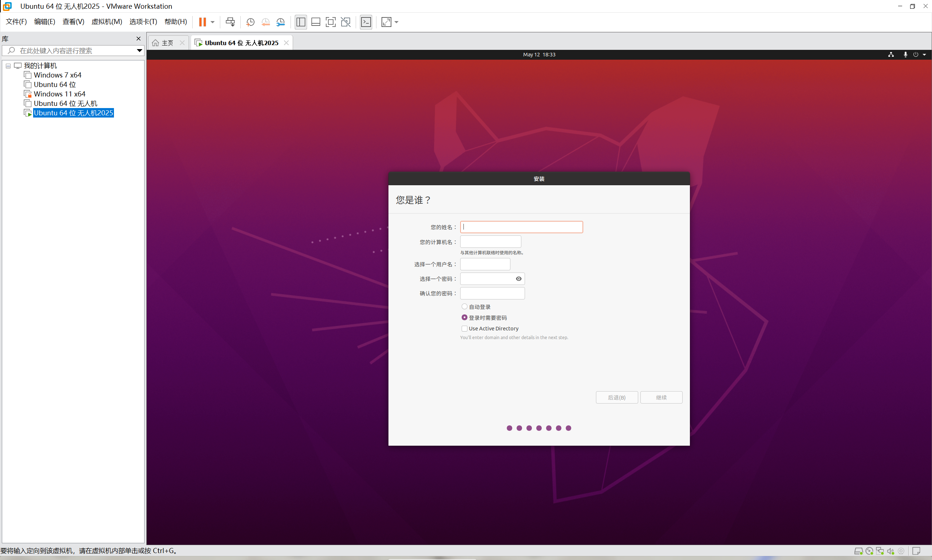Select Ubuntu 64 位 in the library
The width and height of the screenshot is (932, 560).
pyautogui.click(x=55, y=84)
